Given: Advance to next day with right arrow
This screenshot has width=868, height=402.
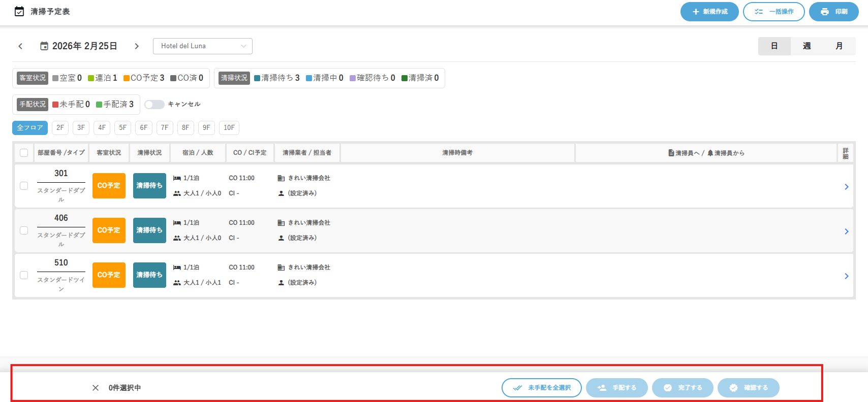Looking at the screenshot, I should [137, 46].
